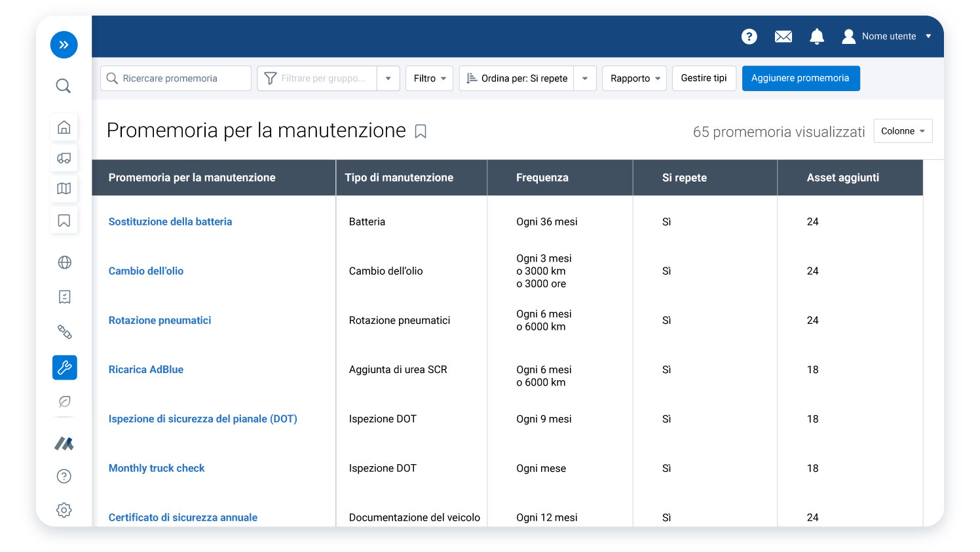Viewport: 980px width, 552px height.
Task: Open messages with the envelope icon
Action: pyautogui.click(x=783, y=37)
